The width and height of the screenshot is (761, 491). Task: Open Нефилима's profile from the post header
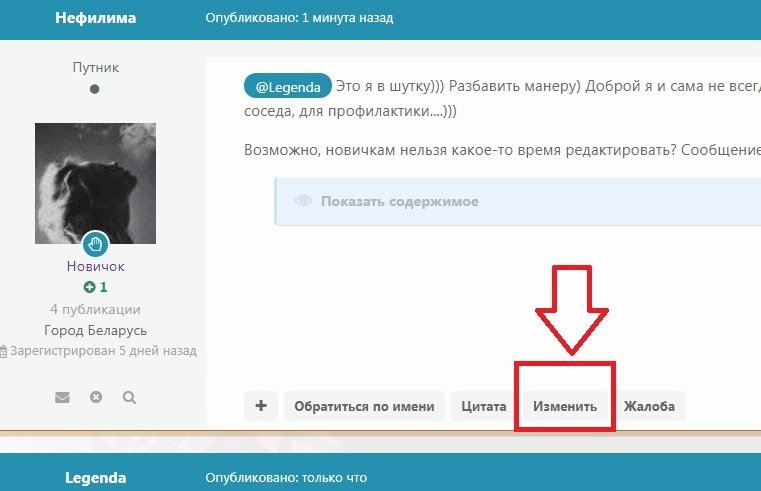click(x=96, y=18)
